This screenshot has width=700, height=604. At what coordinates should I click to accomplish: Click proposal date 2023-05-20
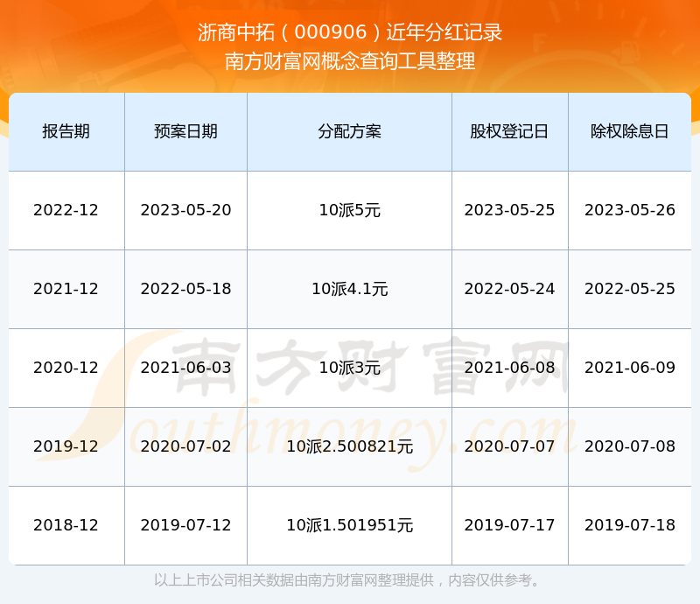click(x=185, y=210)
